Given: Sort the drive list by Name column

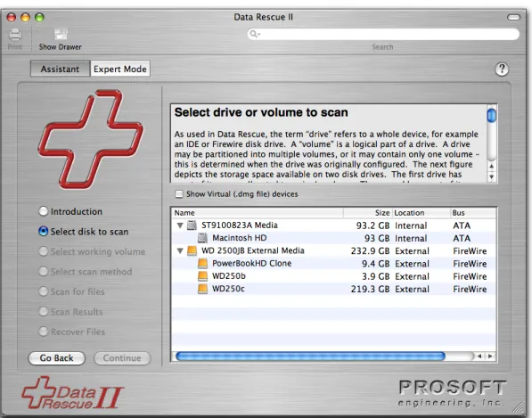Looking at the screenshot, I should (258, 213).
